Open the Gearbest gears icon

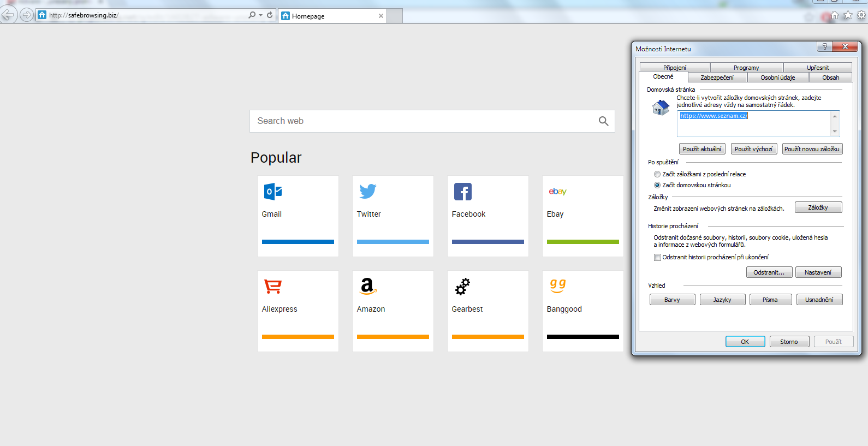coord(463,287)
